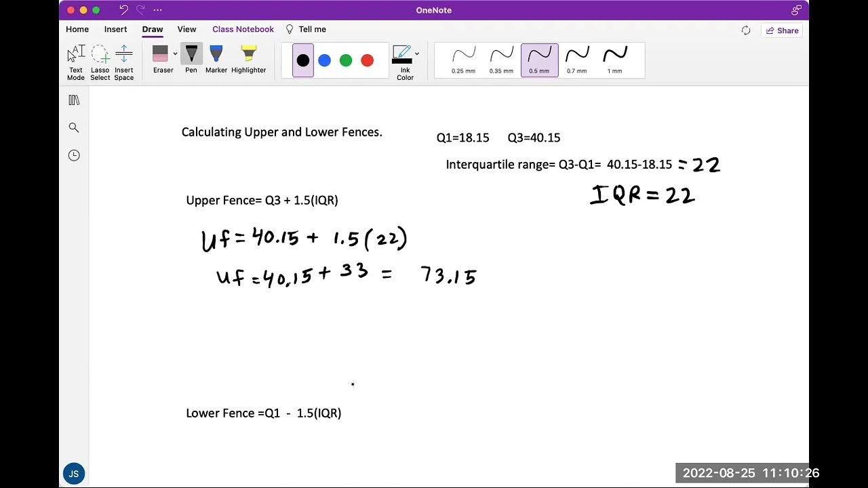Click the sync status icon
Image resolution: width=868 pixels, height=488 pixels.
[x=746, y=30]
